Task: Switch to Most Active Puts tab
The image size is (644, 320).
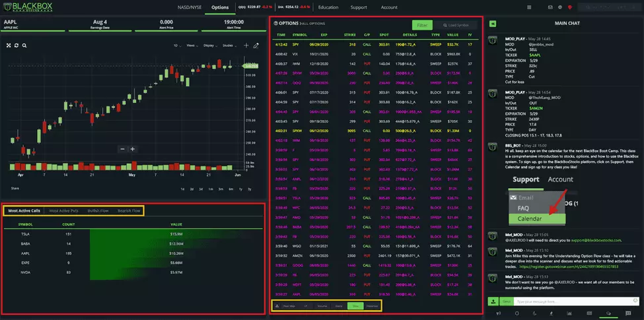Action: click(x=63, y=211)
